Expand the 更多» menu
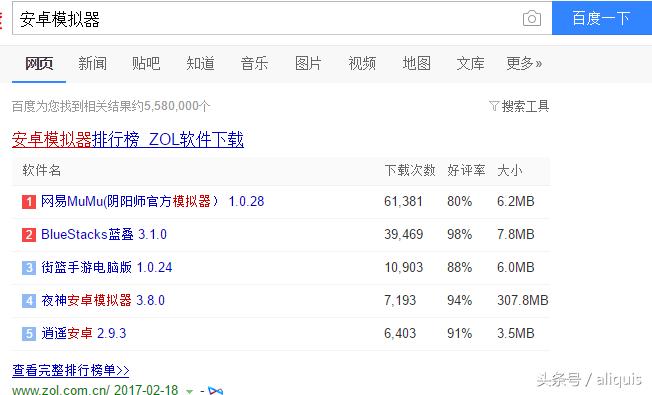 coord(524,64)
